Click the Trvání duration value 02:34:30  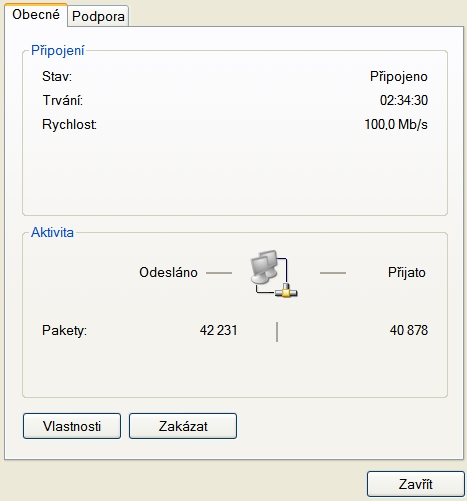pos(404,100)
